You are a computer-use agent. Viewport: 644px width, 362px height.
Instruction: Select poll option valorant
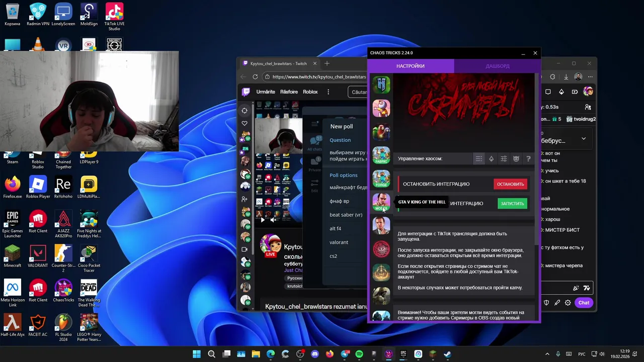tap(339, 242)
